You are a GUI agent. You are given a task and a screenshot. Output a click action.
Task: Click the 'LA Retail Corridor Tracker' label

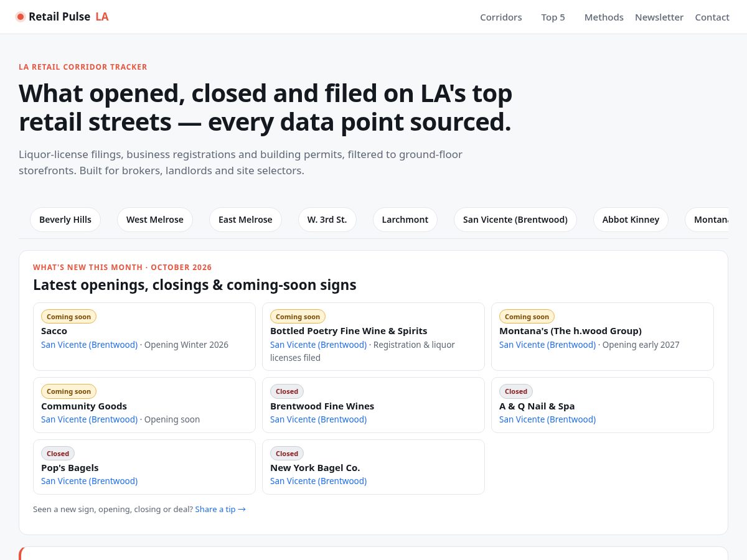click(83, 67)
